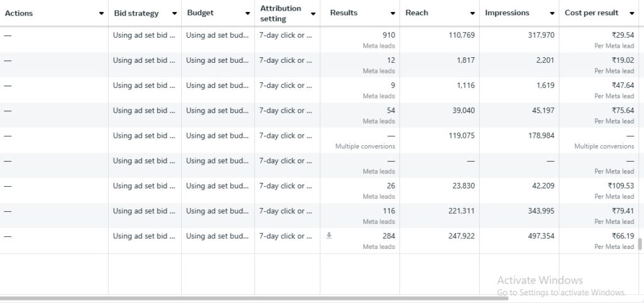Expand the Reach column dropdown arrow
This screenshot has width=644, height=303.
click(472, 13)
